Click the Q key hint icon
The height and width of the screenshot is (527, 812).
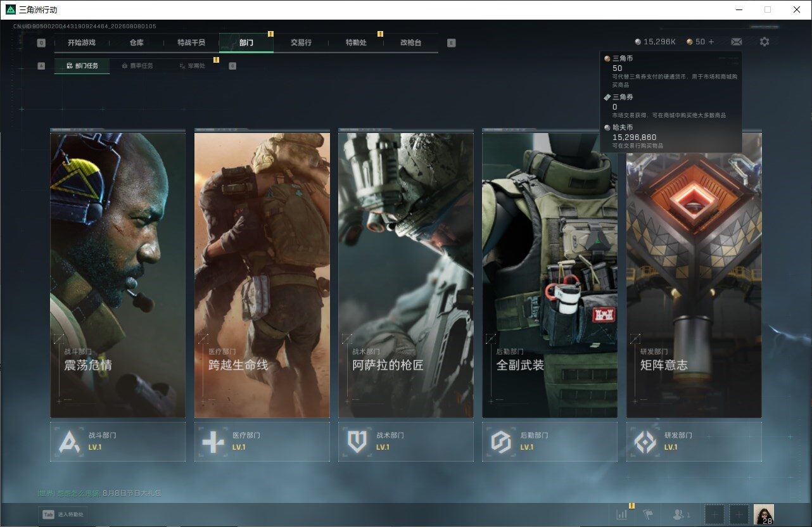(41, 43)
